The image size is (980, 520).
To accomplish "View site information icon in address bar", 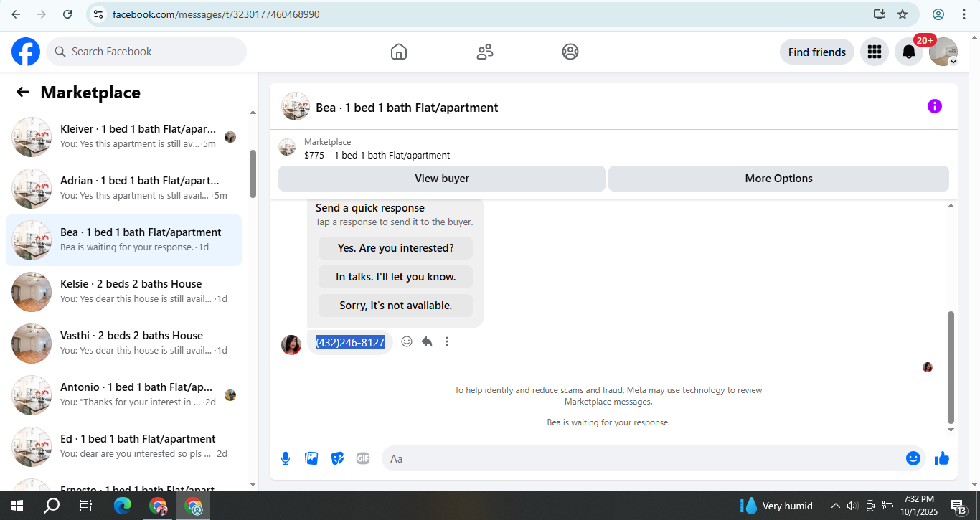I will (x=99, y=14).
